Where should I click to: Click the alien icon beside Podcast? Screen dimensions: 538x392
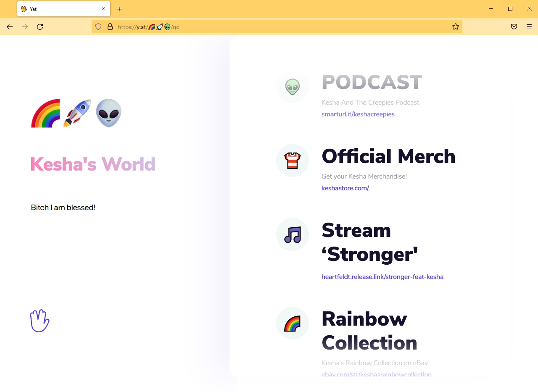coord(292,87)
